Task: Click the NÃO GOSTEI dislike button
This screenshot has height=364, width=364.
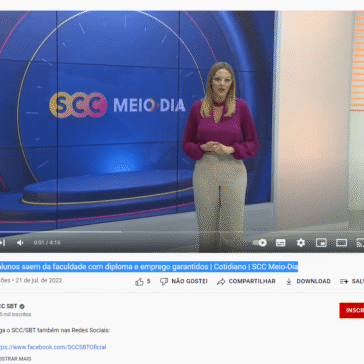Action: point(184,281)
